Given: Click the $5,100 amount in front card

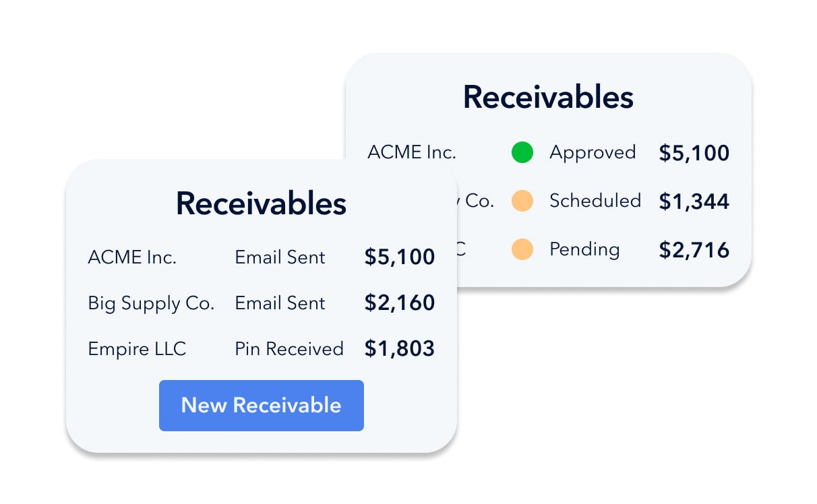Looking at the screenshot, I should (399, 257).
